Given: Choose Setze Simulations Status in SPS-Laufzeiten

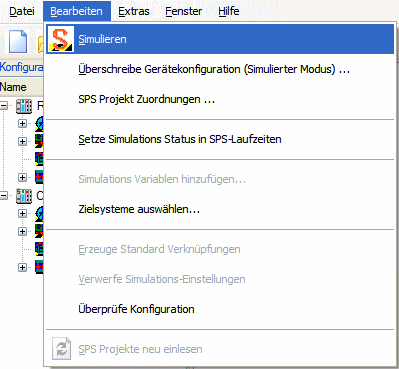Looking at the screenshot, I should point(220,139).
